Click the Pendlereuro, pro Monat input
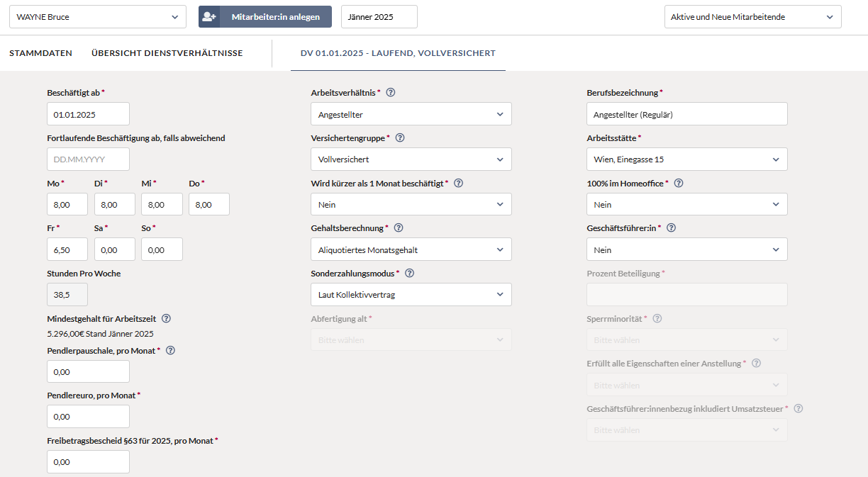The width and height of the screenshot is (868, 477). pyautogui.click(x=89, y=417)
